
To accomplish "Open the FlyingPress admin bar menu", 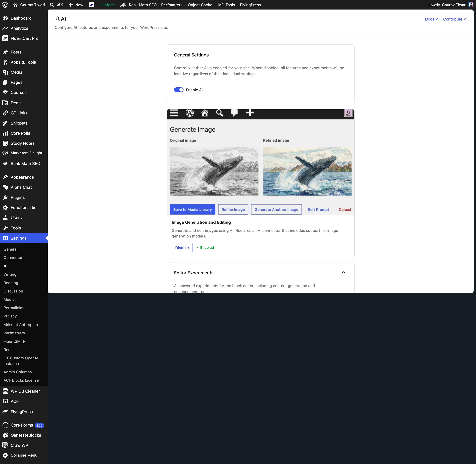I will (250, 5).
